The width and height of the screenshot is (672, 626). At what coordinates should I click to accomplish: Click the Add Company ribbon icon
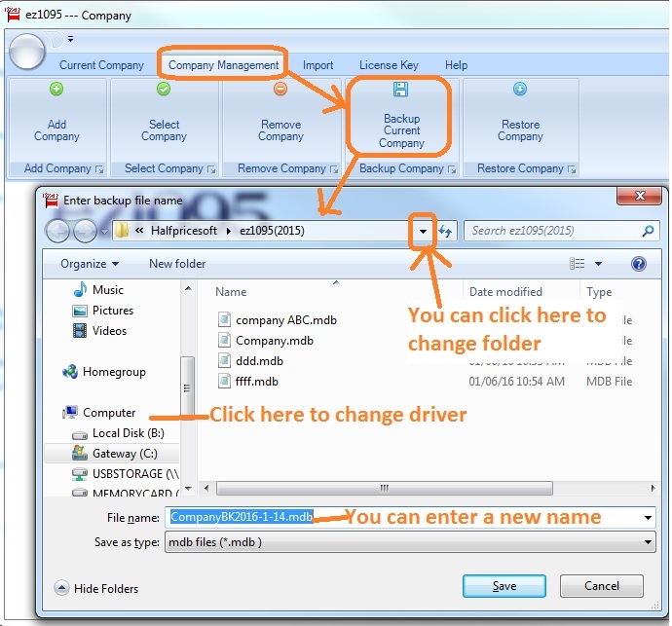click(56, 91)
